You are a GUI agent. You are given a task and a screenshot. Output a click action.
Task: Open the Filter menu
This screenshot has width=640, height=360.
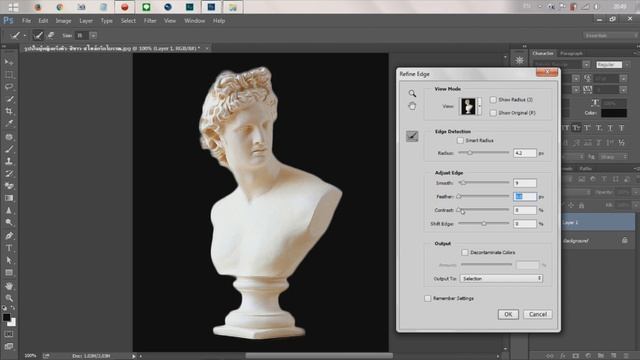point(150,20)
